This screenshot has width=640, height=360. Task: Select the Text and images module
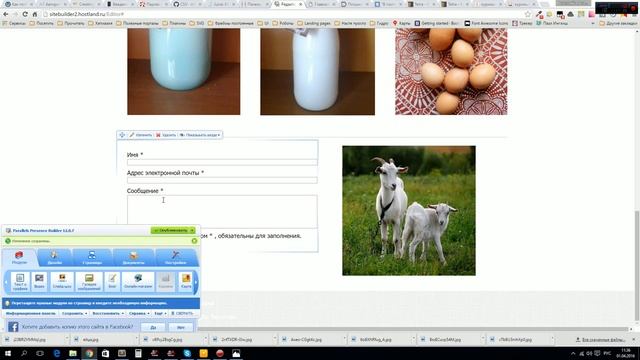click(x=20, y=282)
